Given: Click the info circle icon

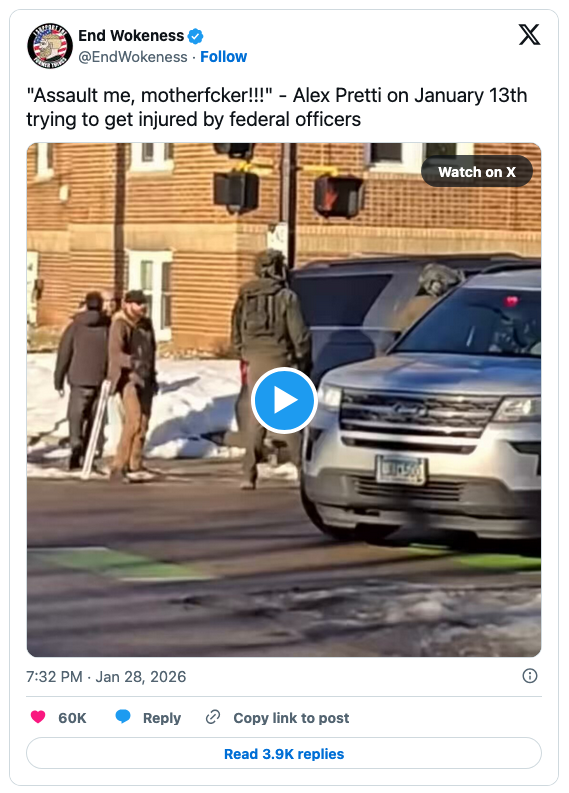Looking at the screenshot, I should click(530, 676).
